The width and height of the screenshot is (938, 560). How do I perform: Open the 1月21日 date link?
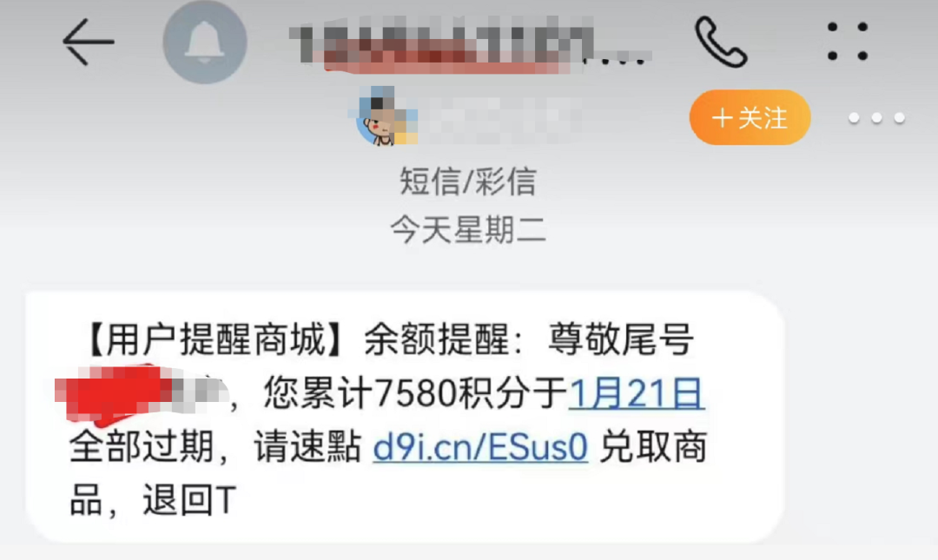(x=637, y=393)
